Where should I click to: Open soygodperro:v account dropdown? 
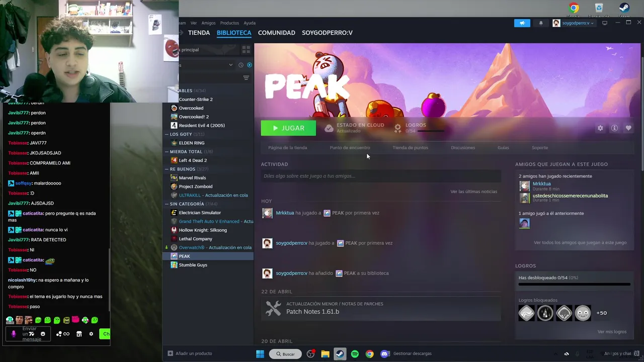(574, 23)
